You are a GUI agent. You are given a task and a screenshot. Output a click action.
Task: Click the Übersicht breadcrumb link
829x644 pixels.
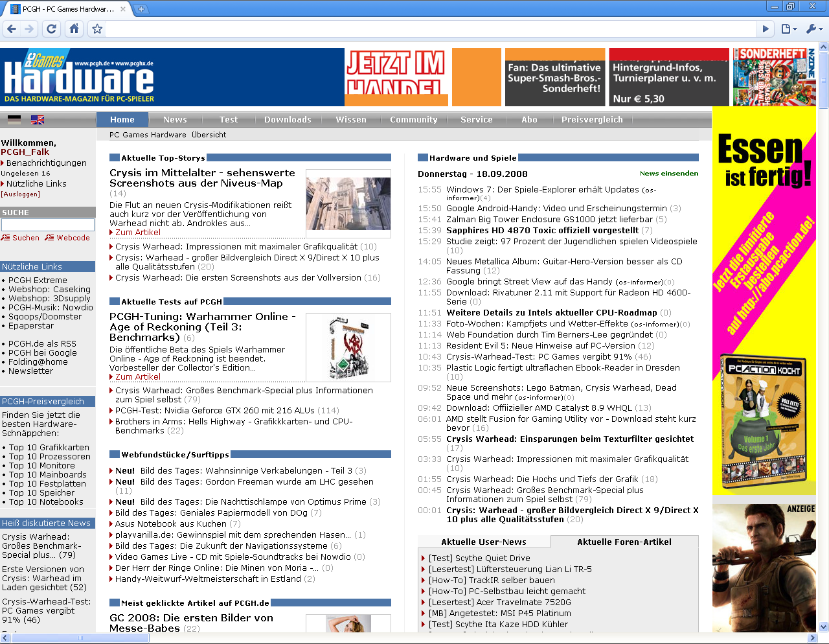209,135
